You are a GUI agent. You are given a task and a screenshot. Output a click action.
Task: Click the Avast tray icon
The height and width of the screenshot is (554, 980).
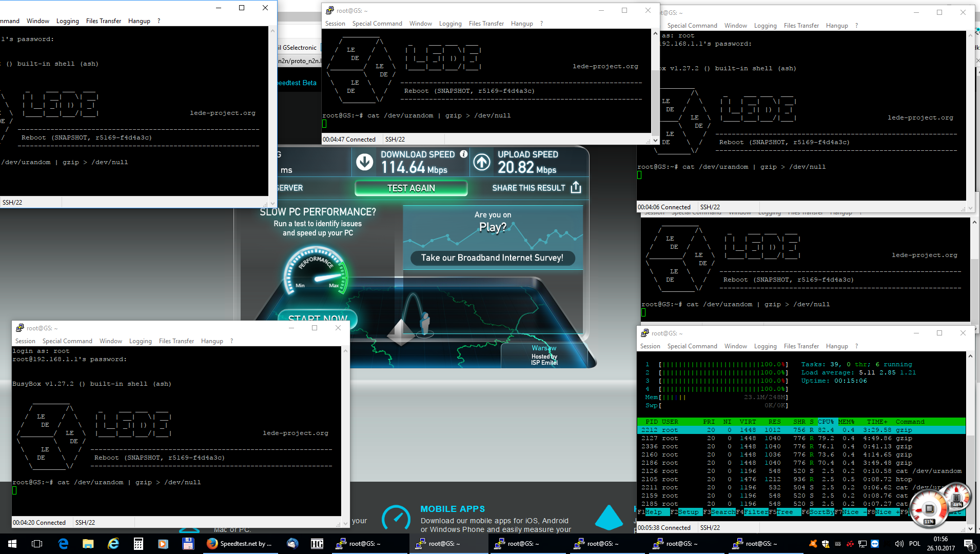813,544
